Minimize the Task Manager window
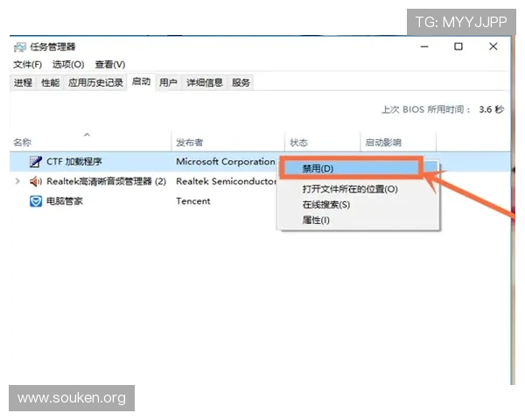The width and height of the screenshot is (525, 420). 424,46
